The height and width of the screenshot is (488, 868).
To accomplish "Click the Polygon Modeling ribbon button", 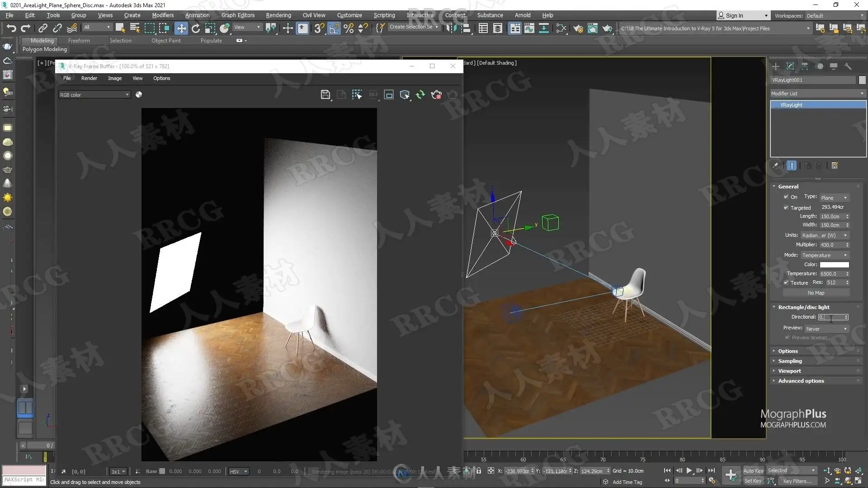I will click(x=45, y=49).
